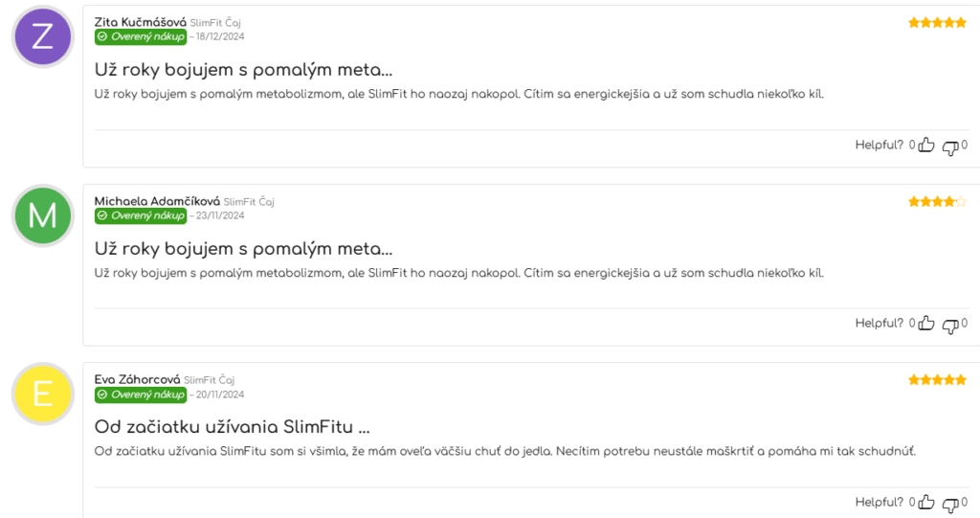Dislike Michaela Adamčíková's review
Image resolution: width=980 pixels, height=518 pixels.
tap(950, 326)
